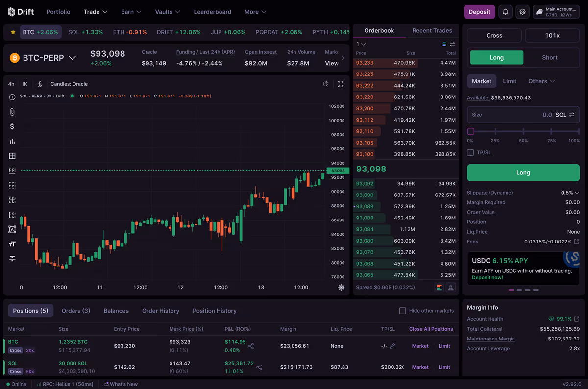Open the Order History tab
588x389 pixels.
click(161, 311)
